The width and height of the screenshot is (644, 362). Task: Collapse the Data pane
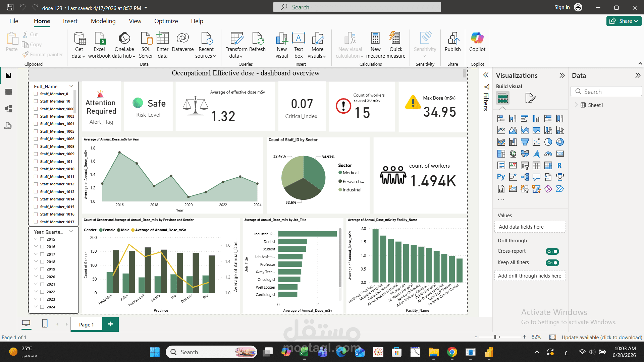pyautogui.click(x=638, y=75)
